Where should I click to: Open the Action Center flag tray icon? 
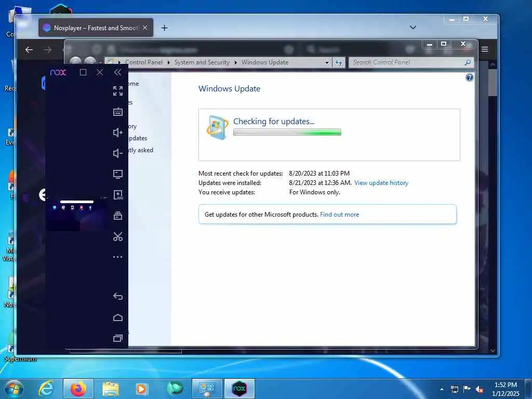[x=467, y=389]
